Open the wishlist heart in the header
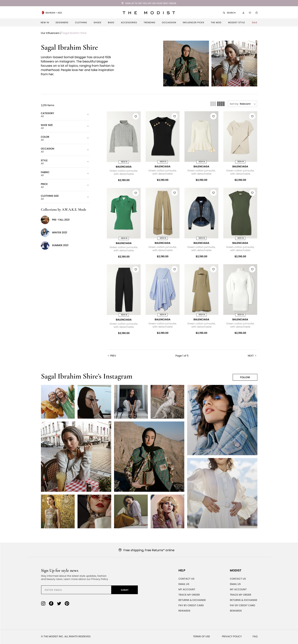298x644 pixels. coord(250,13)
